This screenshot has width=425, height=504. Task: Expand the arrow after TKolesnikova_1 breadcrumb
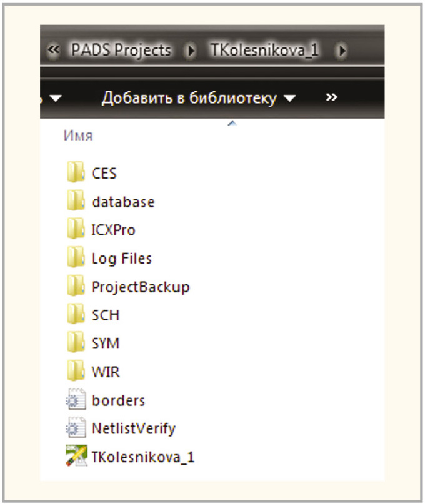pos(342,51)
